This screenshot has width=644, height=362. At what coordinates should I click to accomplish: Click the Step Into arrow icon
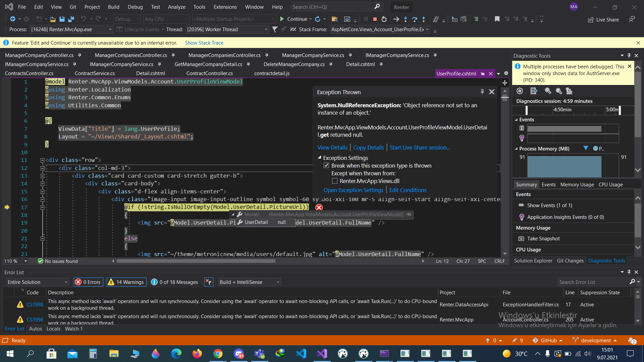[x=406, y=19]
